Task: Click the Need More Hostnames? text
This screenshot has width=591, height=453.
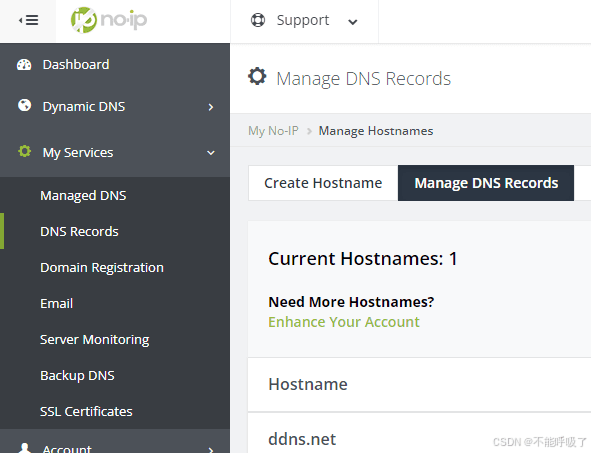Action: click(351, 302)
